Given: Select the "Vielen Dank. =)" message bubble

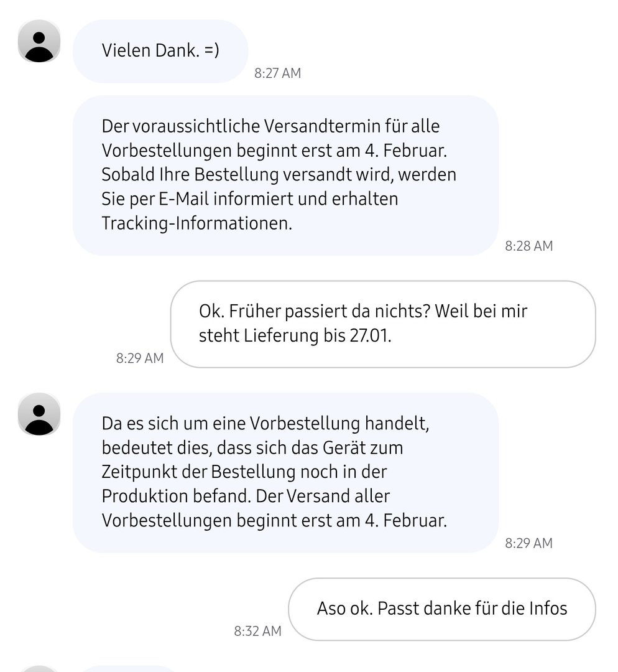Looking at the screenshot, I should pyautogui.click(x=160, y=51).
